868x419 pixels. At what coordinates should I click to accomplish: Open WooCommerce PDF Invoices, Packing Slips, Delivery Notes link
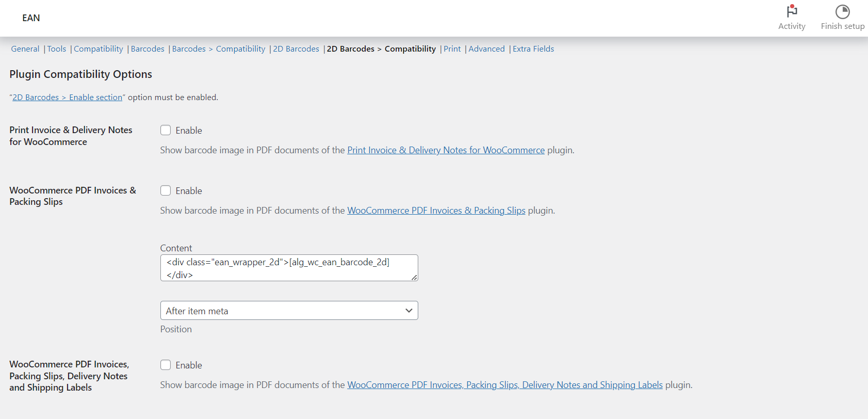pyautogui.click(x=505, y=384)
